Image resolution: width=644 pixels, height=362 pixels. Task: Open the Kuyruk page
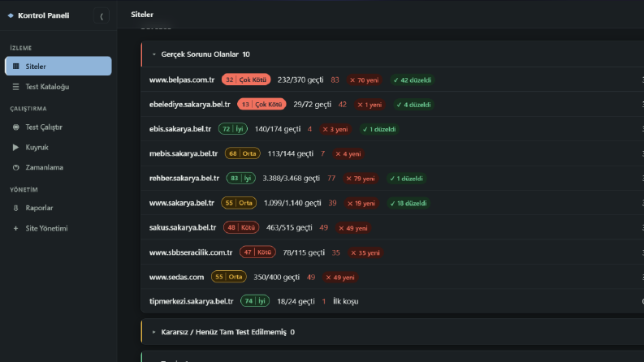point(58,148)
